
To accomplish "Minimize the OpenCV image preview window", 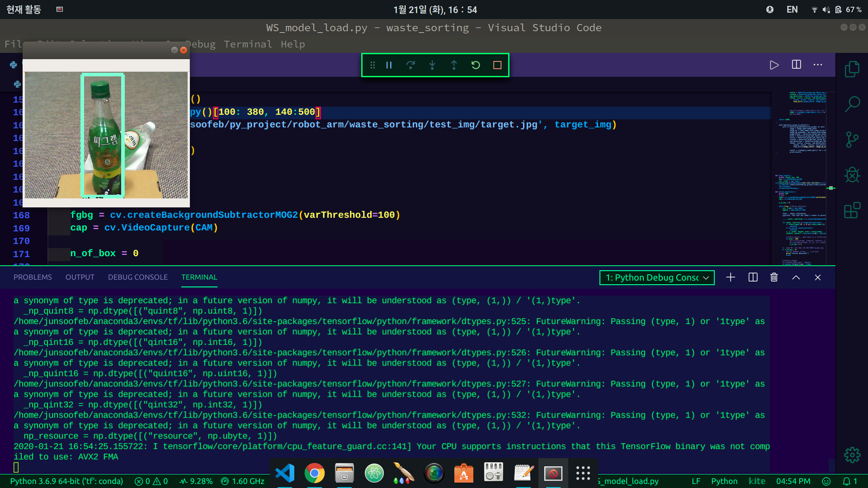I will click(x=174, y=50).
